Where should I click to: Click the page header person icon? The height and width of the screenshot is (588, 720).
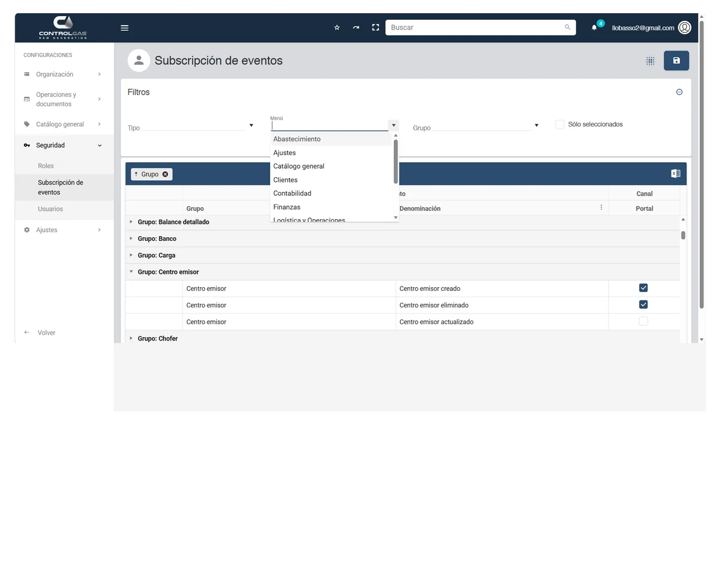click(139, 61)
